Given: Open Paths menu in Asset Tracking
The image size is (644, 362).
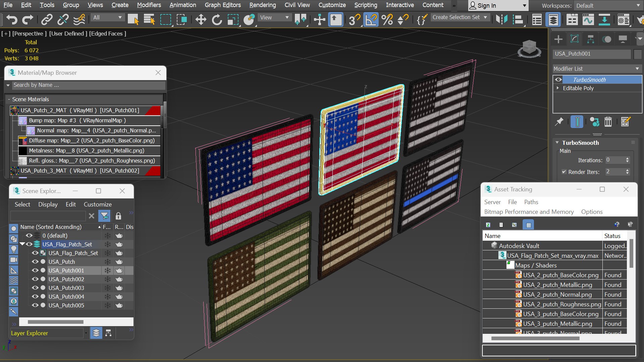Looking at the screenshot, I should [x=531, y=202].
